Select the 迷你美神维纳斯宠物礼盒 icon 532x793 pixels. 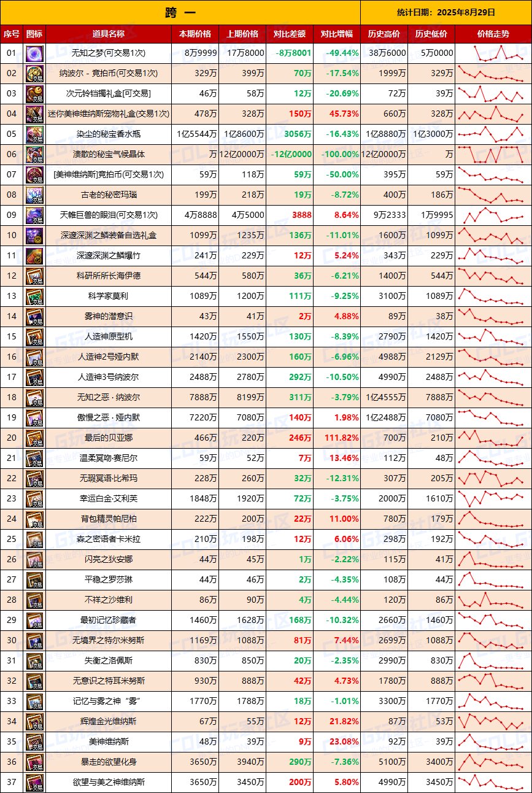(x=33, y=115)
